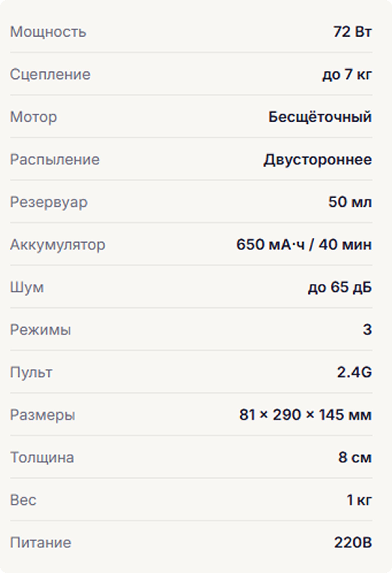The width and height of the screenshot is (392, 573).
Task: Select the "до 7 кг" value
Action: tap(347, 74)
